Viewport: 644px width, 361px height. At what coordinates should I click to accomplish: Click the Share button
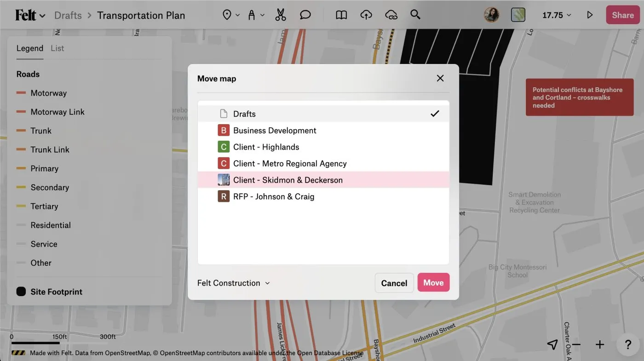tap(623, 15)
